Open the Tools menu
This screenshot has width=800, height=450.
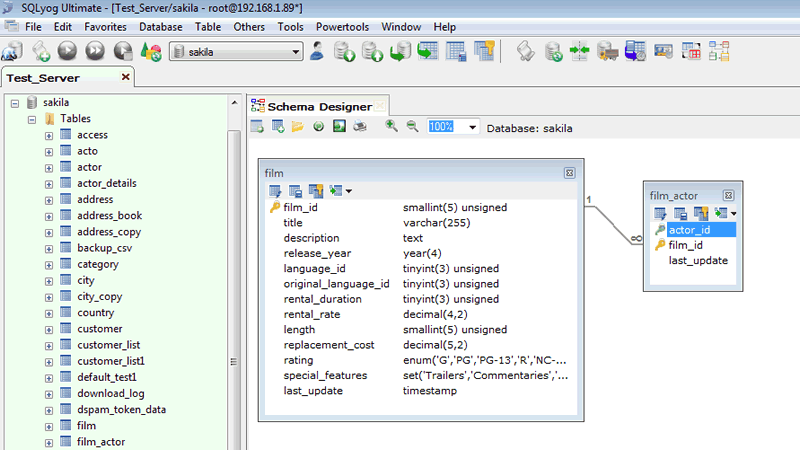pos(290,27)
